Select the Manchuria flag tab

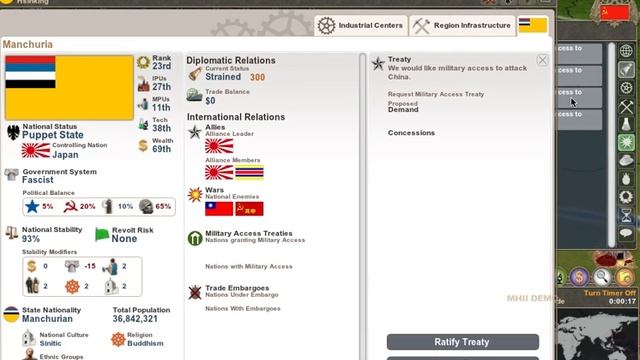[533, 25]
